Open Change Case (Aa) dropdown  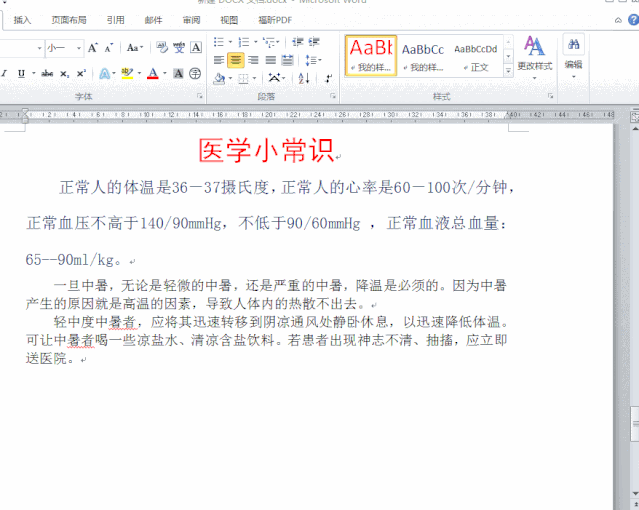point(135,48)
